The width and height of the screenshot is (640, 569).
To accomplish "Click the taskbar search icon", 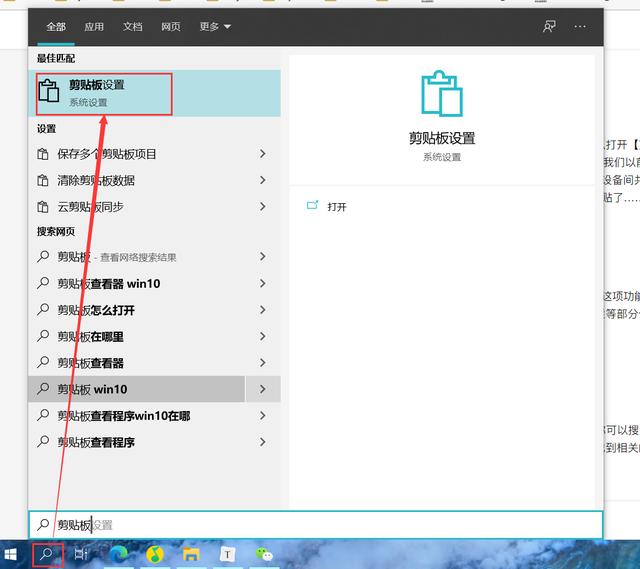I will [47, 554].
